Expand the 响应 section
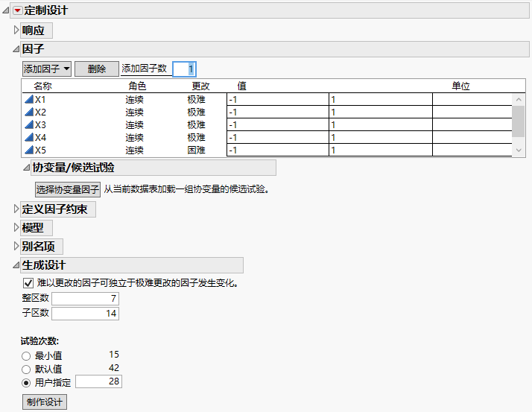The image size is (532, 412). 16,31
